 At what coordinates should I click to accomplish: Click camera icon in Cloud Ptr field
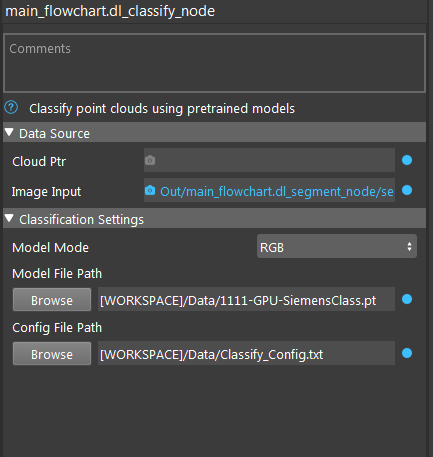(x=150, y=160)
